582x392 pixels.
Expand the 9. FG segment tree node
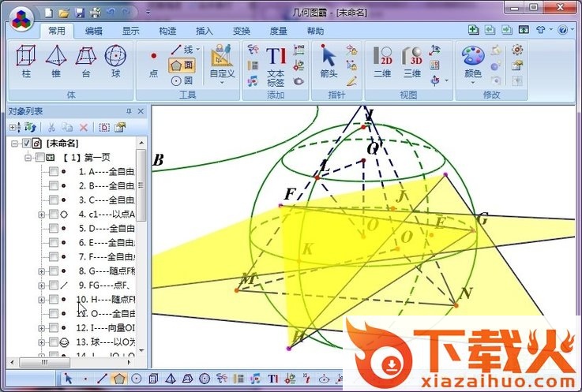pos(42,286)
